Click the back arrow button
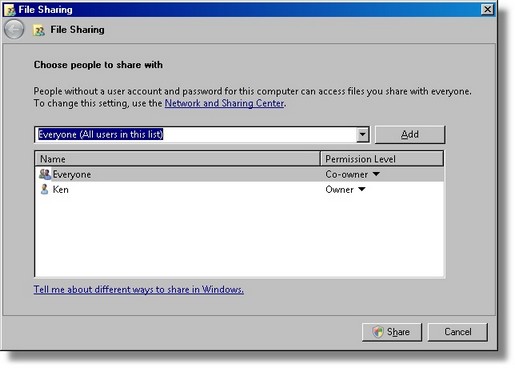This screenshot has height=368, width=515. (x=14, y=29)
